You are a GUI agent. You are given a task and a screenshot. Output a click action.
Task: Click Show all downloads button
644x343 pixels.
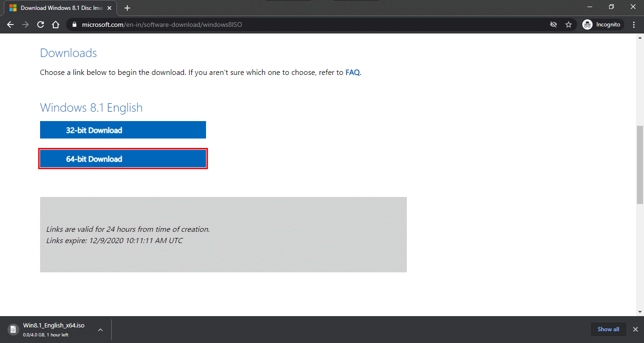click(608, 329)
